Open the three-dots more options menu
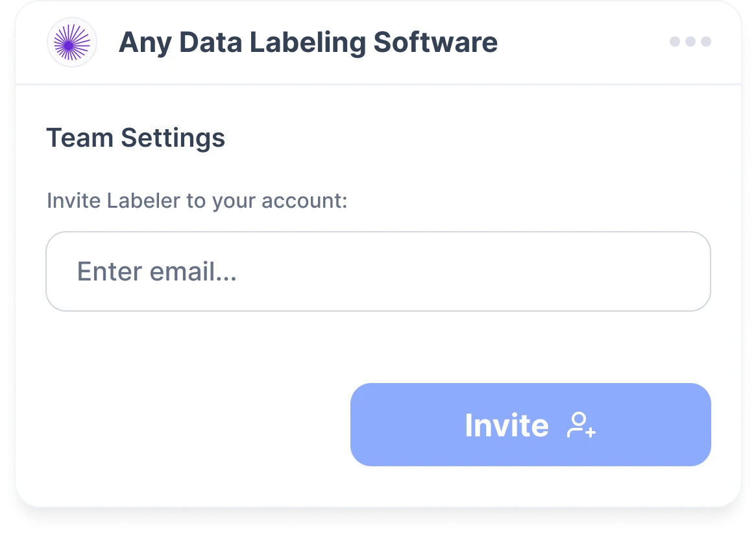 tap(690, 42)
